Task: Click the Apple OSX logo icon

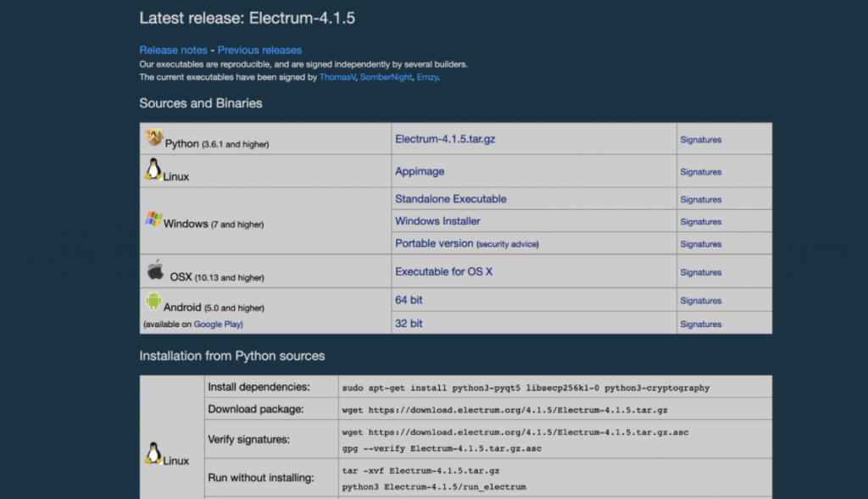Action: tap(155, 271)
